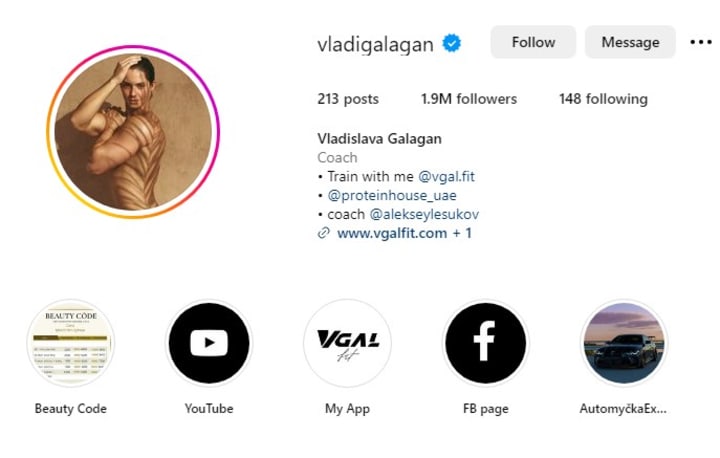Send a message to this profile
This screenshot has height=458, width=720.
tap(630, 42)
